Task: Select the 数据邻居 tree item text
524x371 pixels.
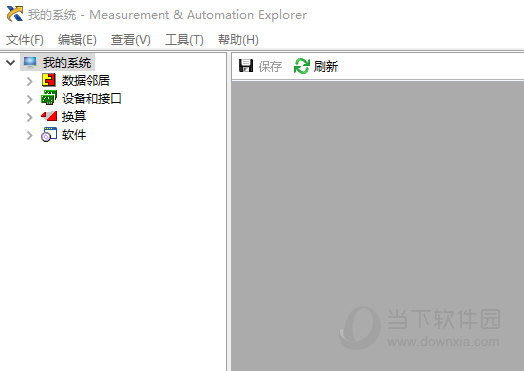Action: 86,81
